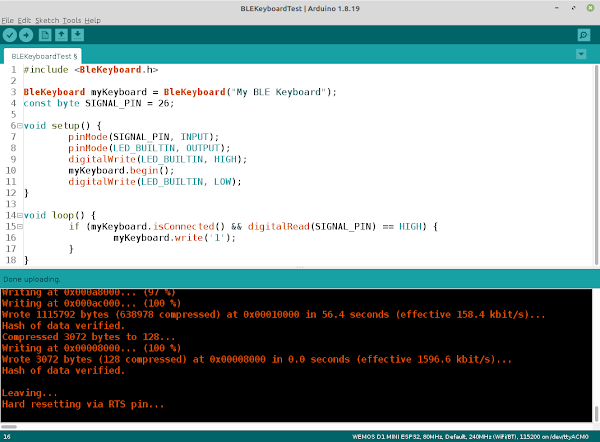Image resolution: width=600 pixels, height=442 pixels.
Task: Click first "Hash of data verified." console line
Action: 63,326
